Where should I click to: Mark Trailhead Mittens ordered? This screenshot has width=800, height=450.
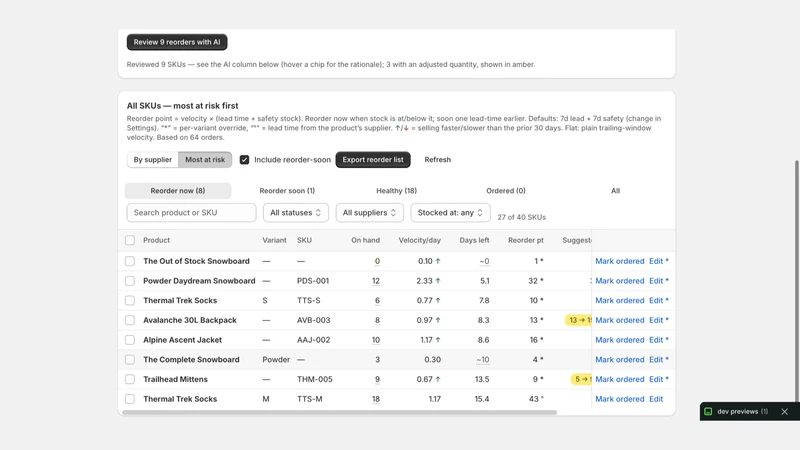[619, 380]
